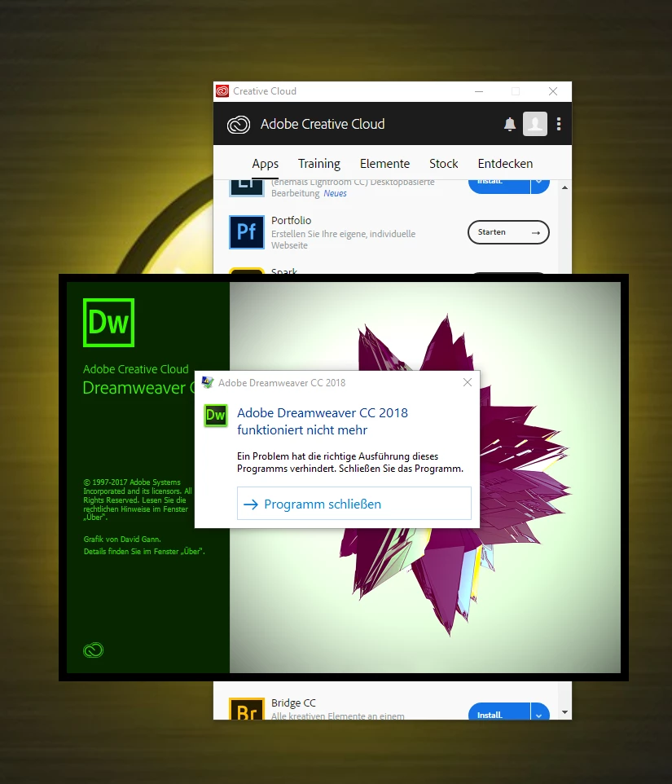Click the Portfolio Pf app icon
Image resolution: width=672 pixels, height=784 pixels.
(247, 232)
